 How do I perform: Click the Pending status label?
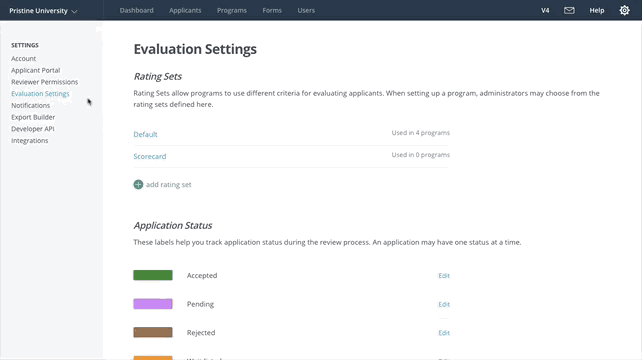(x=200, y=304)
